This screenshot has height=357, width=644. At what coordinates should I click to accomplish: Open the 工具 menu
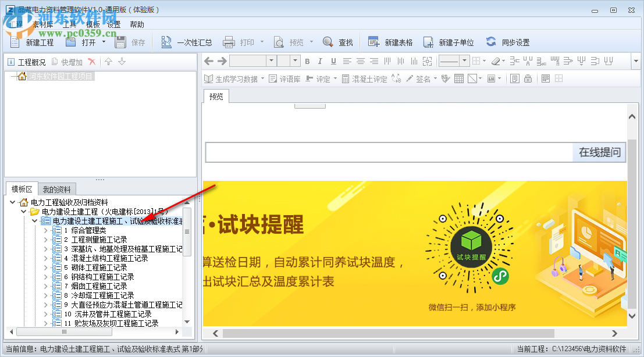69,24
